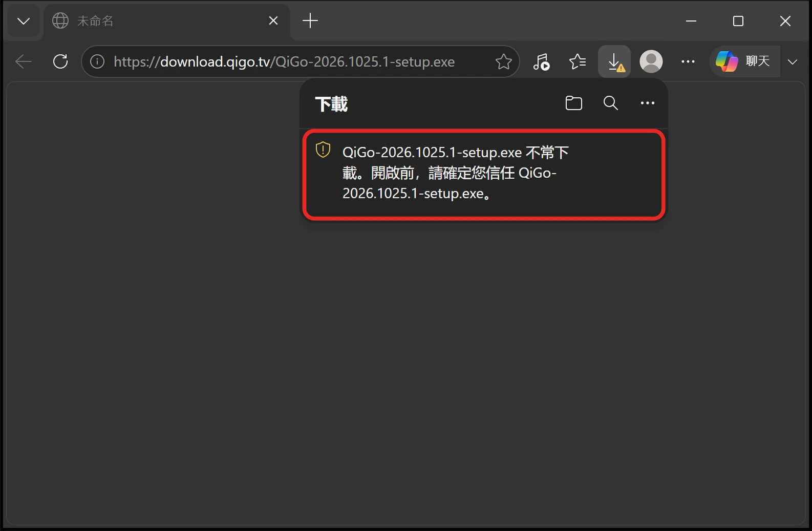Select the 未命名 browser tab
The image size is (812, 531).
click(167, 21)
